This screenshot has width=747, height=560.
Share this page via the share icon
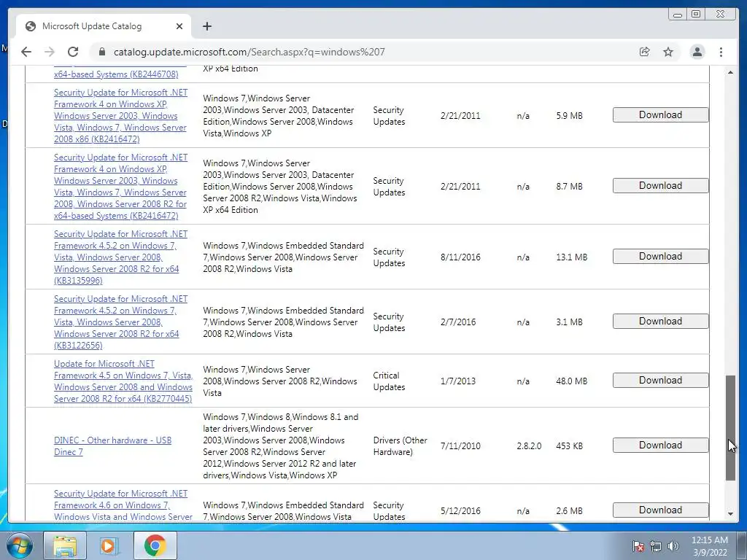pyautogui.click(x=644, y=52)
